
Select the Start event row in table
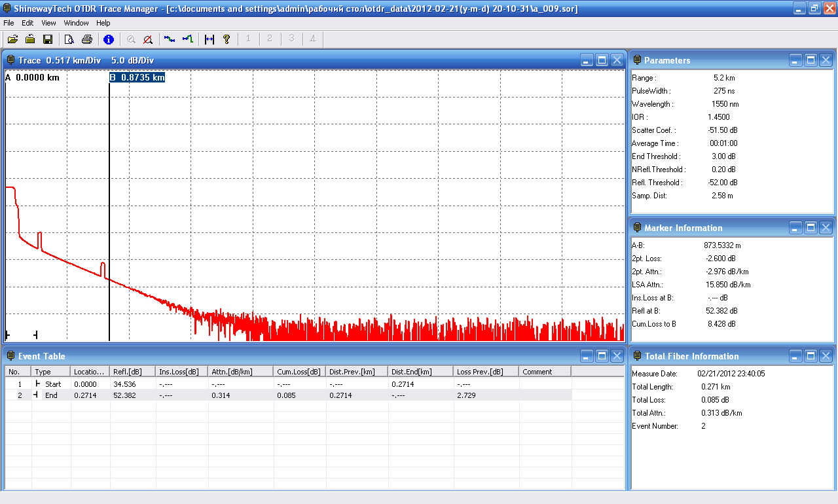coord(52,384)
